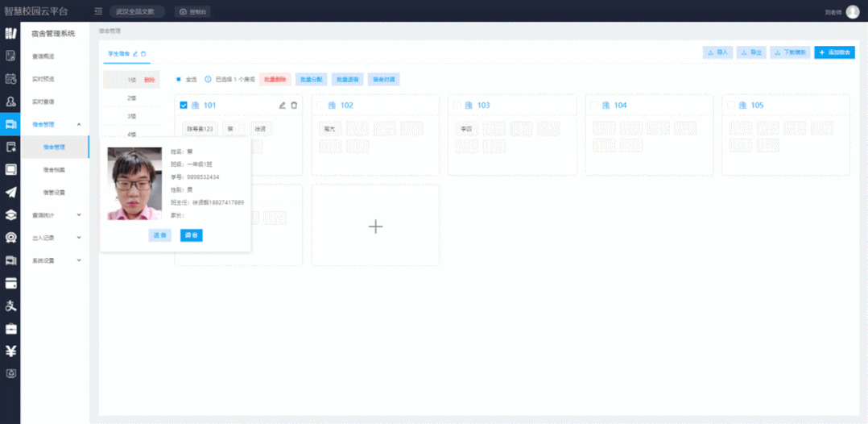Toggle the 全选 select-all checkbox
868x424 pixels.
178,79
